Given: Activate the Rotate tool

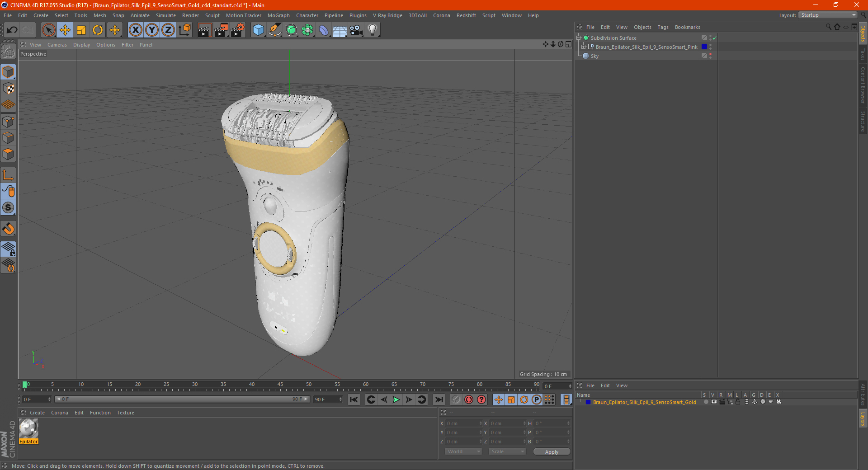Looking at the screenshot, I should click(98, 30).
